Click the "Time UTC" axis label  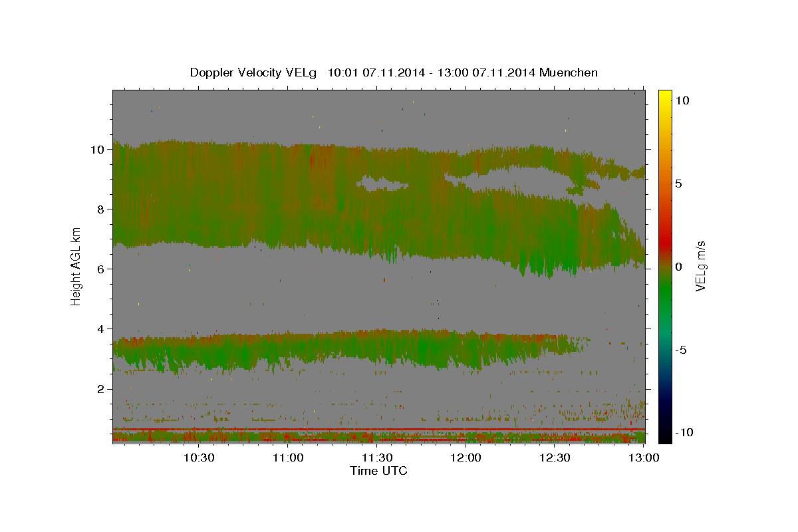(x=378, y=471)
